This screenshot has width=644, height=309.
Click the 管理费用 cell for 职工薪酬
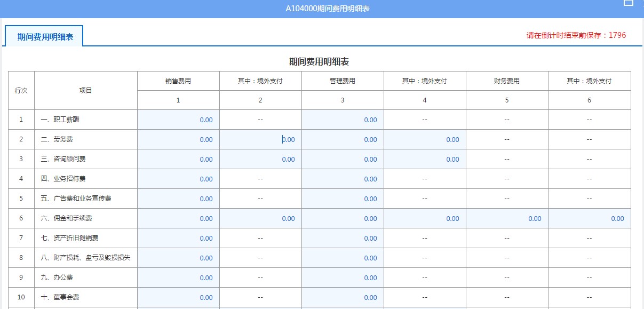click(x=343, y=120)
